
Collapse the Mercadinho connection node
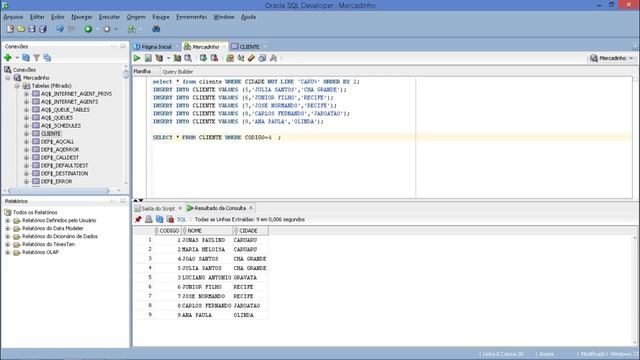pos(8,78)
